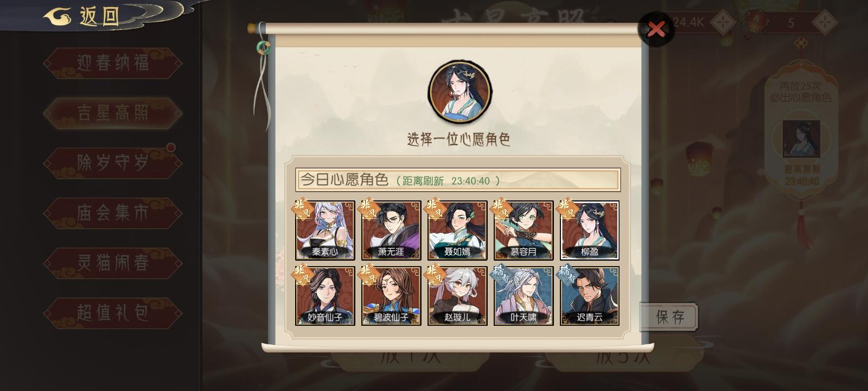
Task: Choose the 柳盈 character card
Action: (590, 230)
